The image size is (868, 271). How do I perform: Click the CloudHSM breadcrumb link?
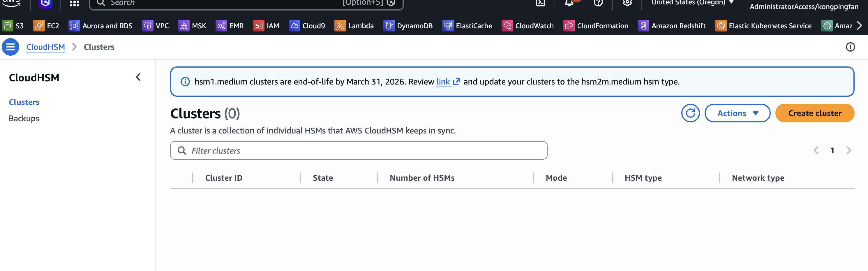click(45, 47)
